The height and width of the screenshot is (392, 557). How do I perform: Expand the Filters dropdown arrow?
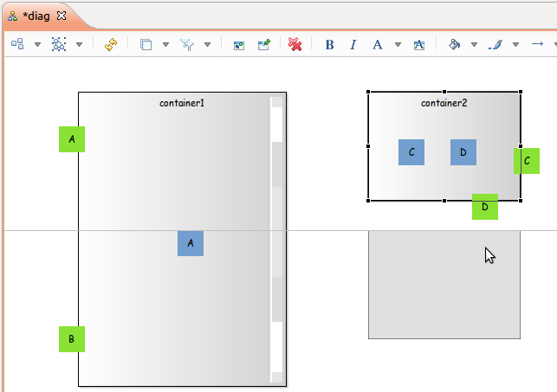[x=207, y=44]
